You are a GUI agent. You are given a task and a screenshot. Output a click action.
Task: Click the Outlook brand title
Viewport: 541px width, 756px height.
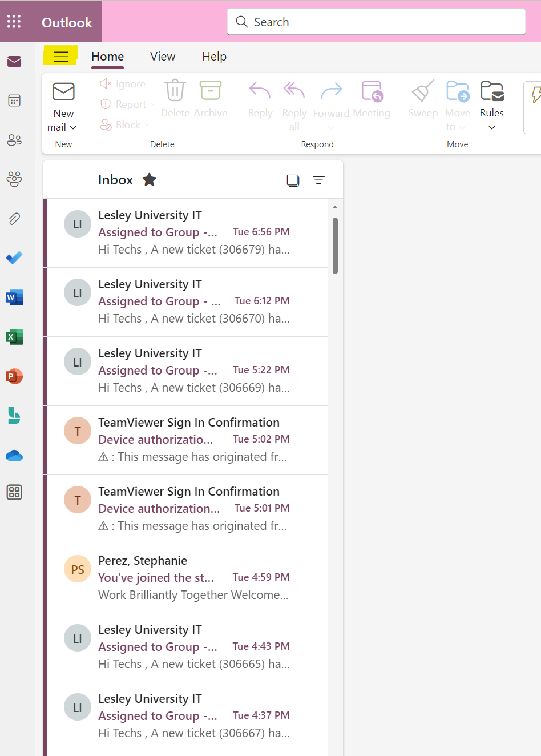pos(67,22)
